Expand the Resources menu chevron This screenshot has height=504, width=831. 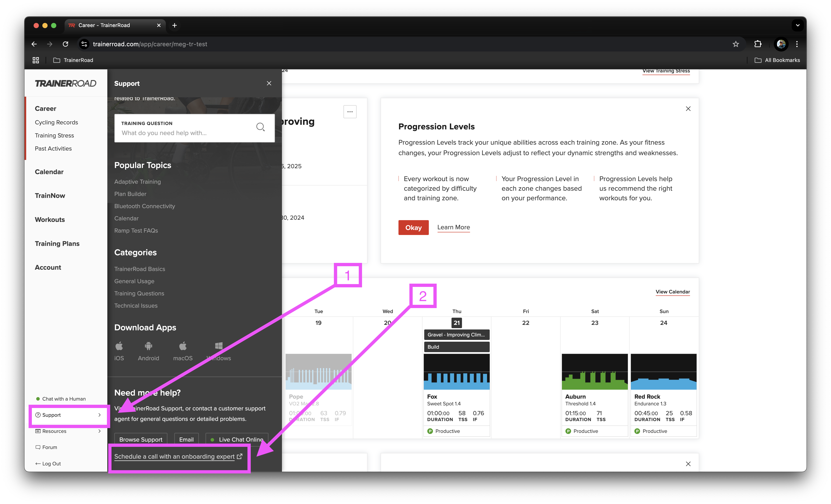pyautogui.click(x=100, y=431)
